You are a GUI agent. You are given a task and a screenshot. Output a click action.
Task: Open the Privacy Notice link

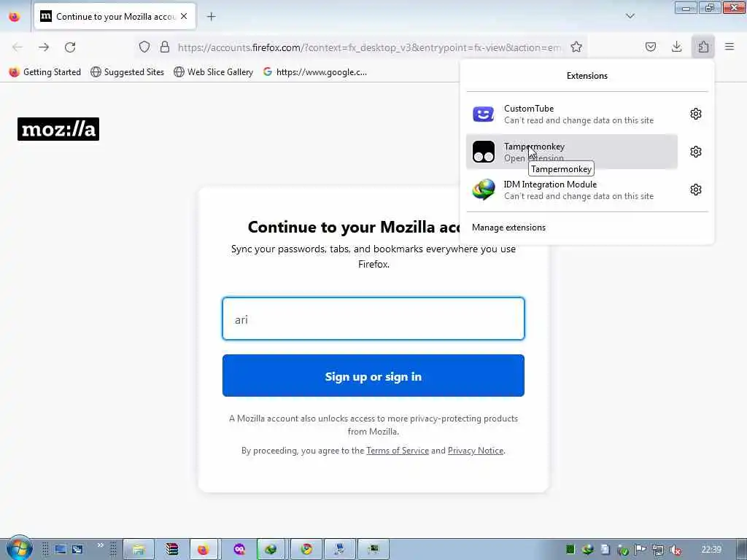[476, 451]
